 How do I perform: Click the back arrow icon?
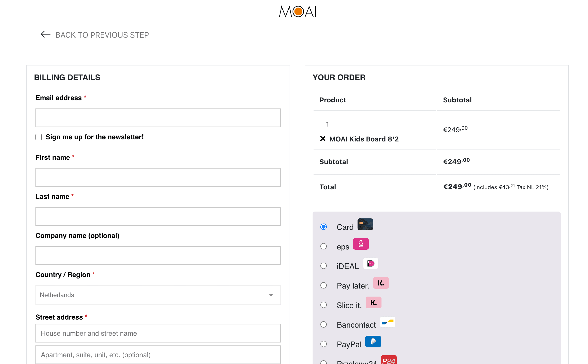tap(45, 34)
